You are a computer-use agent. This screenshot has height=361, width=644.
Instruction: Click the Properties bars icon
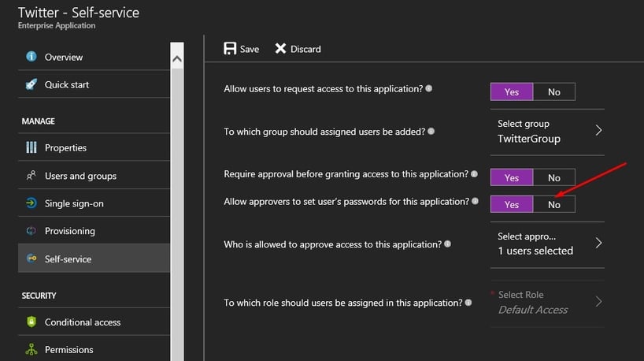31,147
